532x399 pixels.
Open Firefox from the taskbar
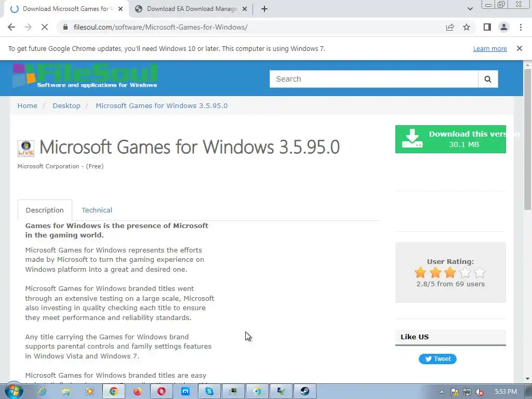pyautogui.click(x=137, y=392)
